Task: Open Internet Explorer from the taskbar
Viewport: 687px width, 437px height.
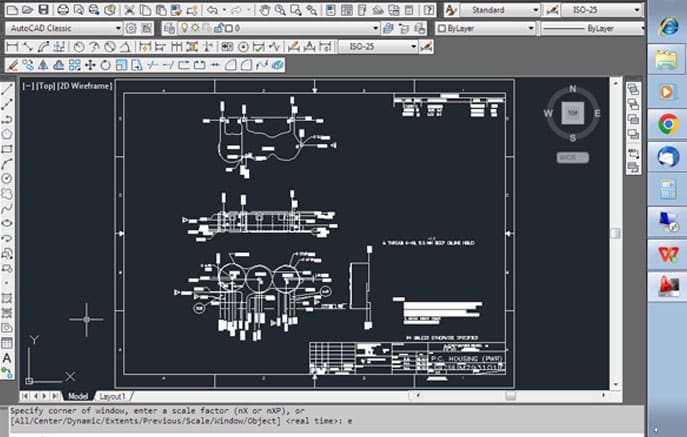Action: click(668, 27)
